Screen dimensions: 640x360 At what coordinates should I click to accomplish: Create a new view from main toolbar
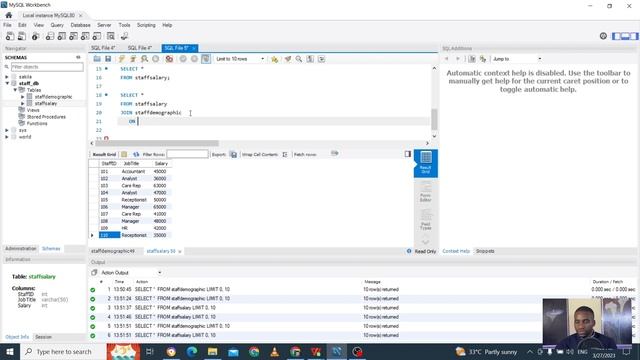tap(73, 36)
